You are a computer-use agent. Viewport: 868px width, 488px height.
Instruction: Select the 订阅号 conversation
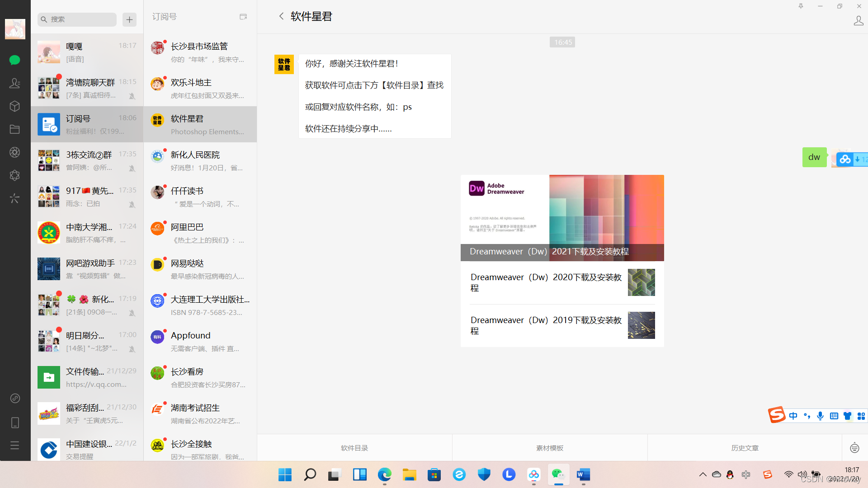click(x=87, y=124)
